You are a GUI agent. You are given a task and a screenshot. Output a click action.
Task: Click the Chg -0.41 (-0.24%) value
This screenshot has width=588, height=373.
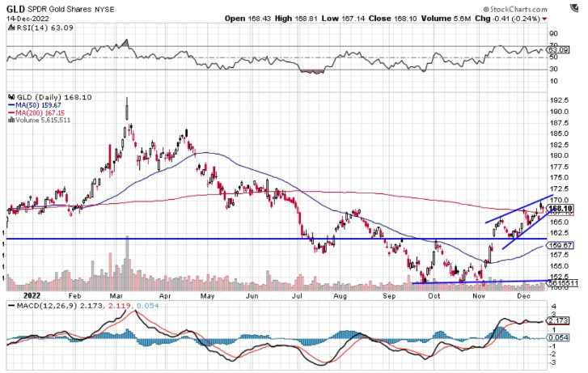click(x=507, y=19)
